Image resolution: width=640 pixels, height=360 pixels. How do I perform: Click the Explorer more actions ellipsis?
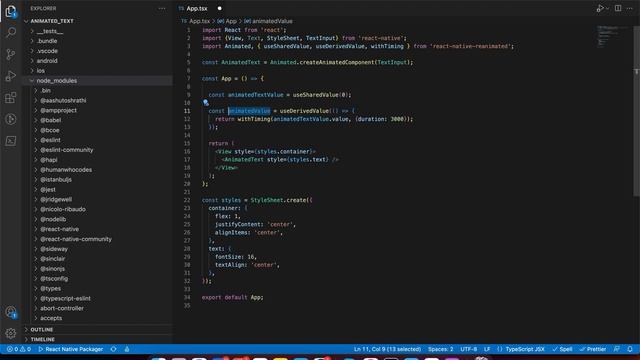(162, 8)
